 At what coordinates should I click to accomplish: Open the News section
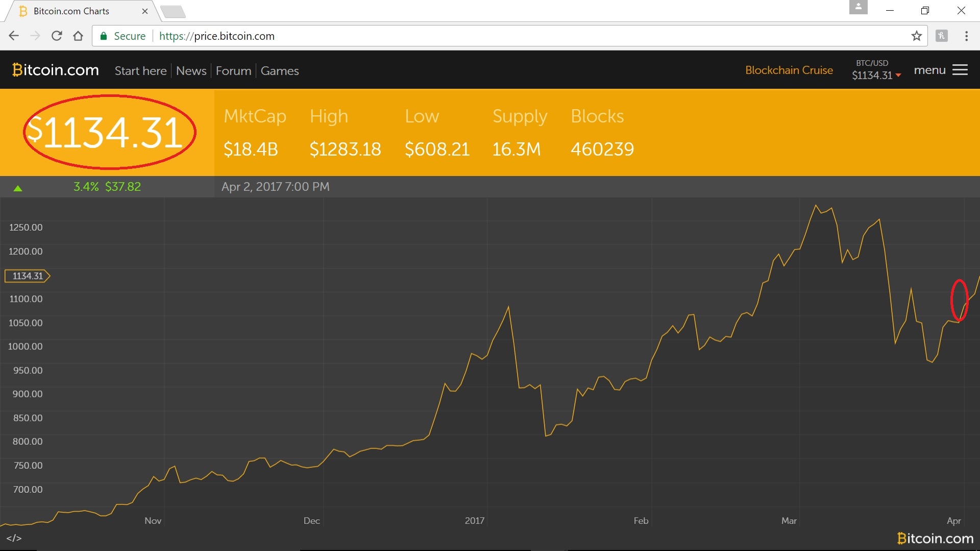click(190, 71)
